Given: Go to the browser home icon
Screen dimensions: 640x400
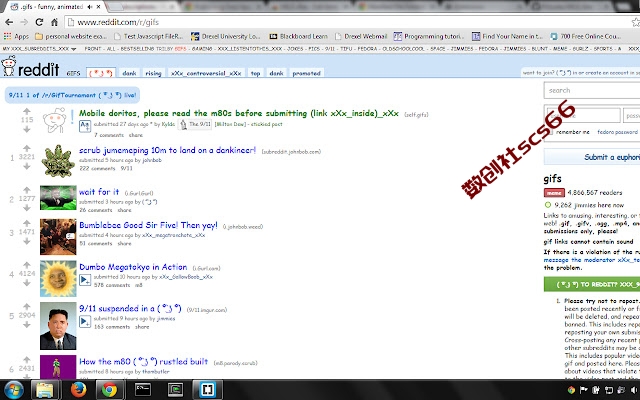Looking at the screenshot, I should [x=54, y=22].
